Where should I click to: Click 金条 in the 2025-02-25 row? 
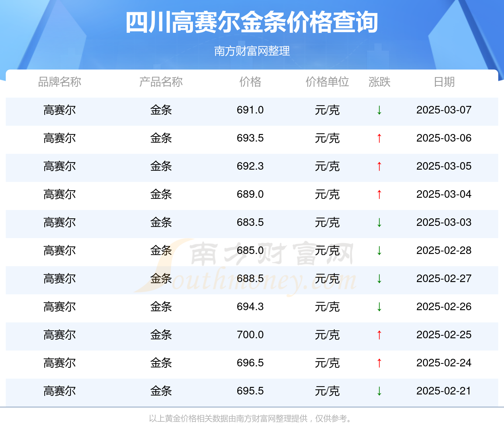(x=161, y=335)
